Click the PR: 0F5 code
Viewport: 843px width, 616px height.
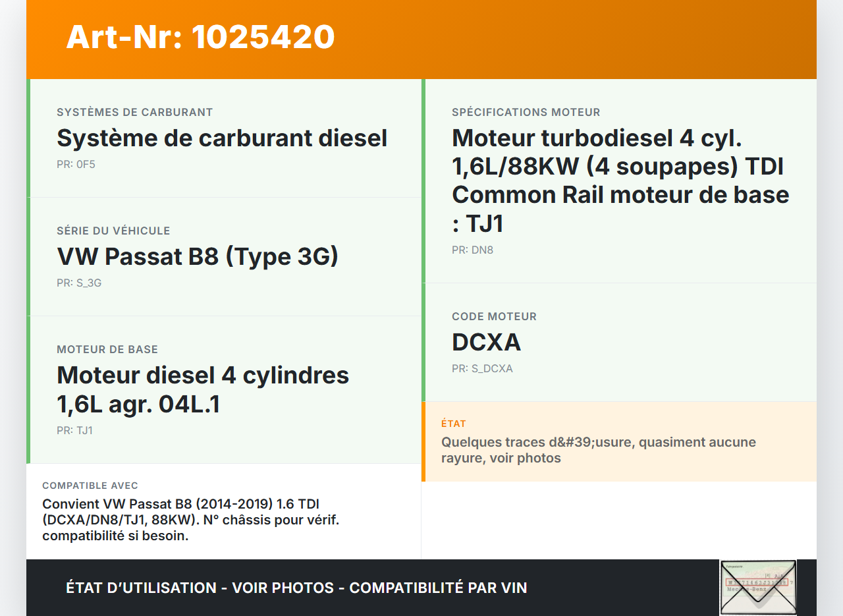pyautogui.click(x=76, y=165)
